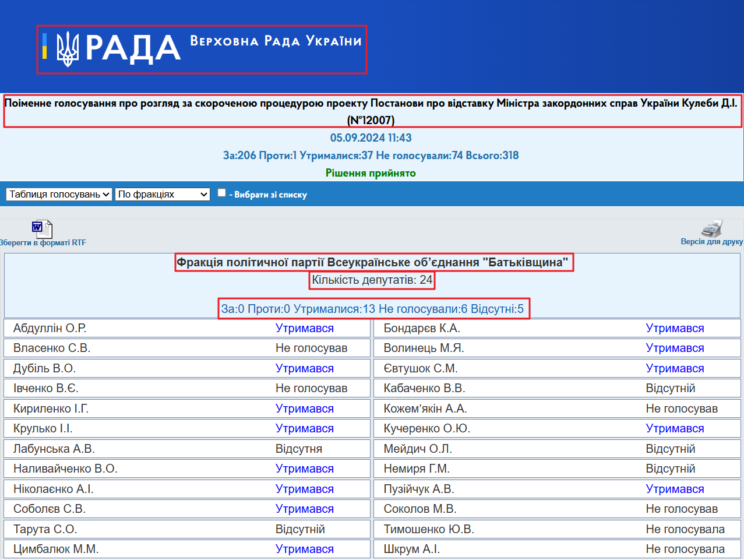This screenshot has width=744, height=560.
Task: Click the 'Батьківщина' faction heading
Action: 373,262
